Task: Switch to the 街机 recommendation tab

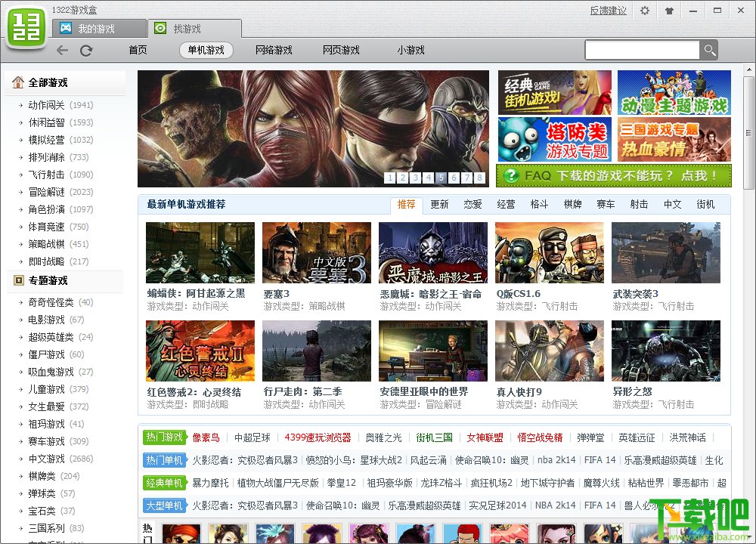Action: [705, 204]
